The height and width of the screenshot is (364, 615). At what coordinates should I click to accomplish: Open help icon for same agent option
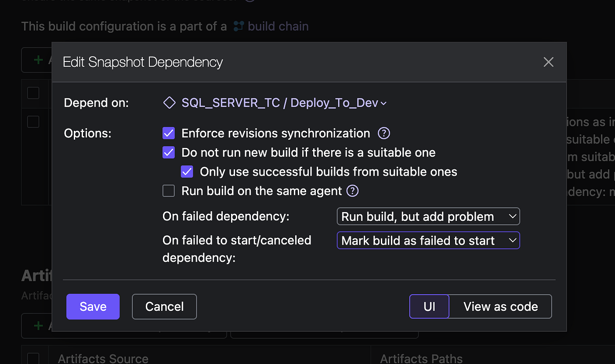pos(353,191)
